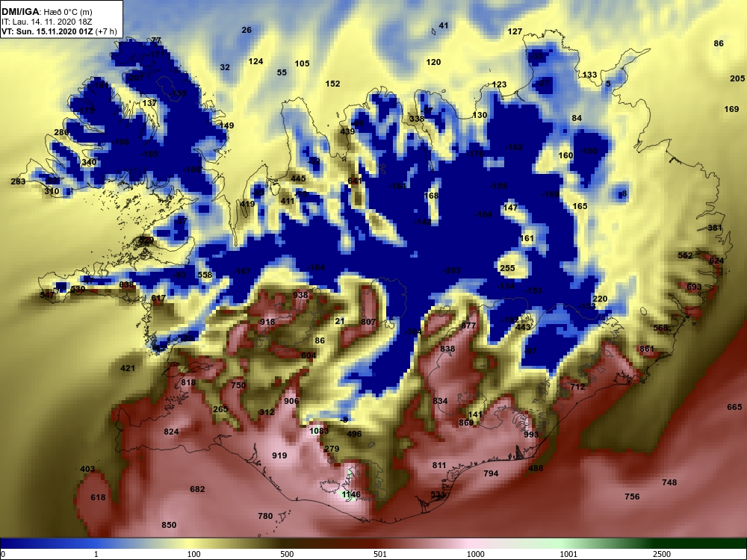Click the map value '568'

(x=661, y=328)
